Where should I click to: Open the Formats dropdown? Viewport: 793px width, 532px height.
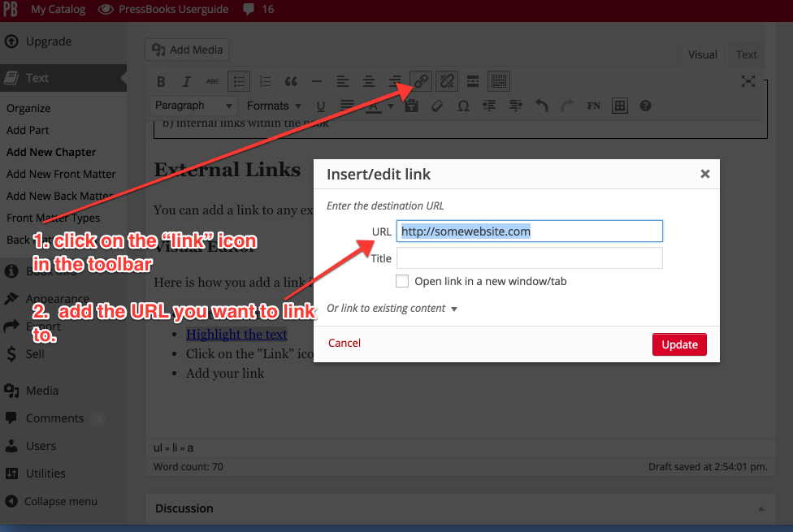point(274,106)
